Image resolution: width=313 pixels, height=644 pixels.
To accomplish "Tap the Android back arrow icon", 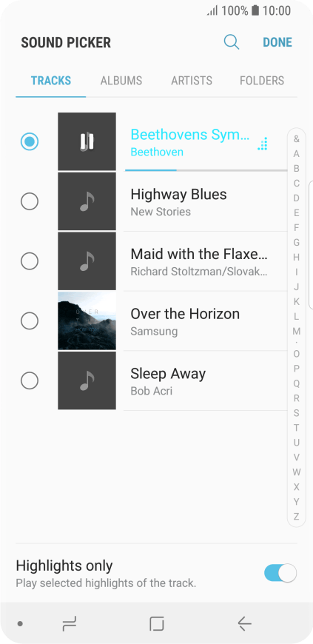I will [x=244, y=624].
